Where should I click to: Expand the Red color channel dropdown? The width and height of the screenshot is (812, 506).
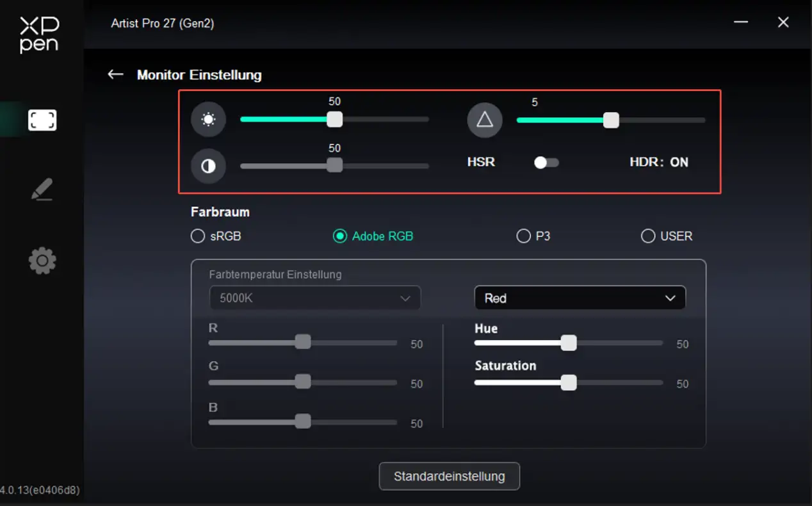(x=580, y=298)
